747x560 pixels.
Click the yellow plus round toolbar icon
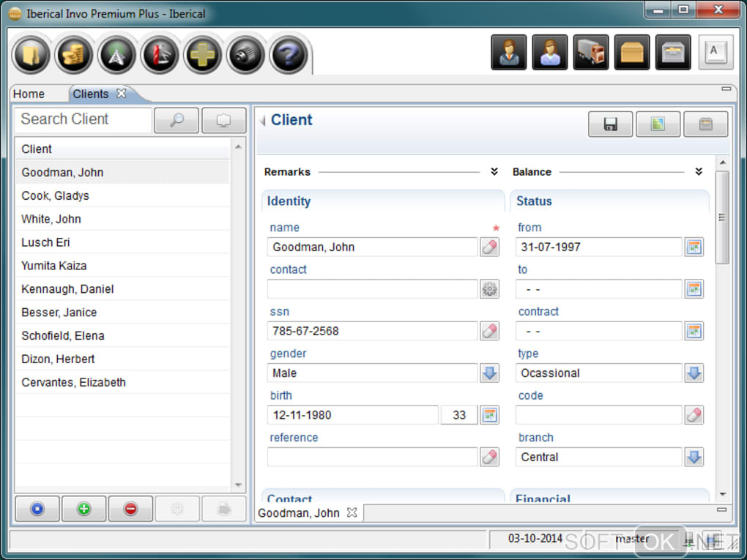click(202, 55)
